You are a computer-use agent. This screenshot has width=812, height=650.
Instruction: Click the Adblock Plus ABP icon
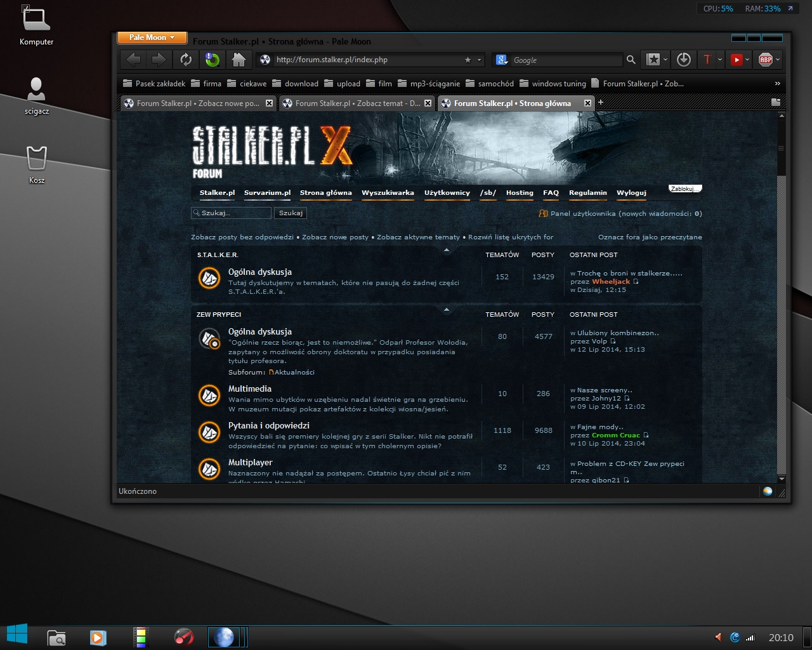click(x=766, y=60)
